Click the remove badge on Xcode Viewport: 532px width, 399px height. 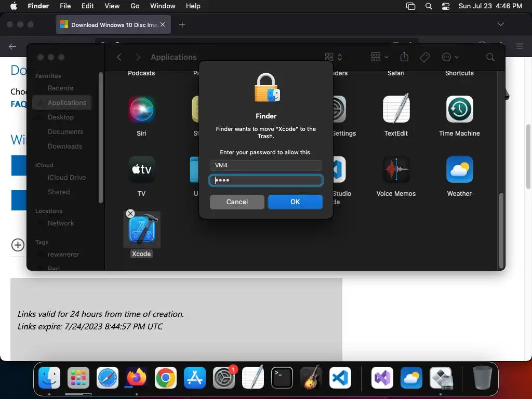(x=130, y=214)
